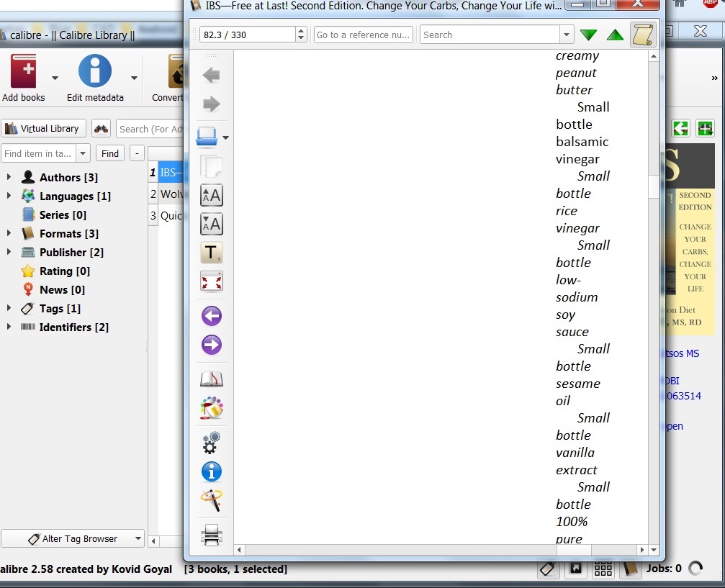Expand the Tags [1] category
This screenshot has width=725, height=588.
9,308
